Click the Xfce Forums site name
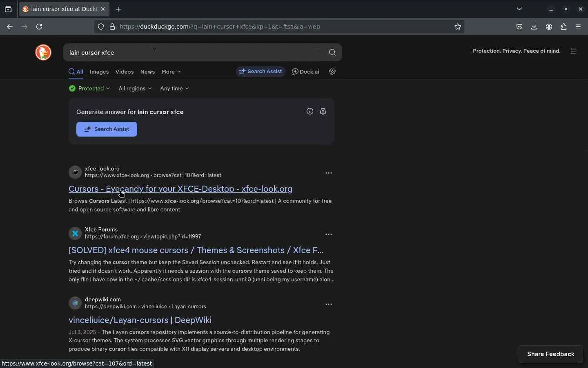 click(101, 230)
